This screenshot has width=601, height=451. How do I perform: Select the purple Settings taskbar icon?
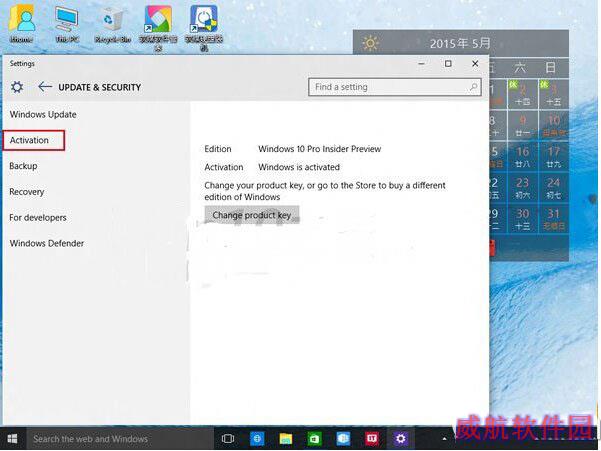click(401, 438)
